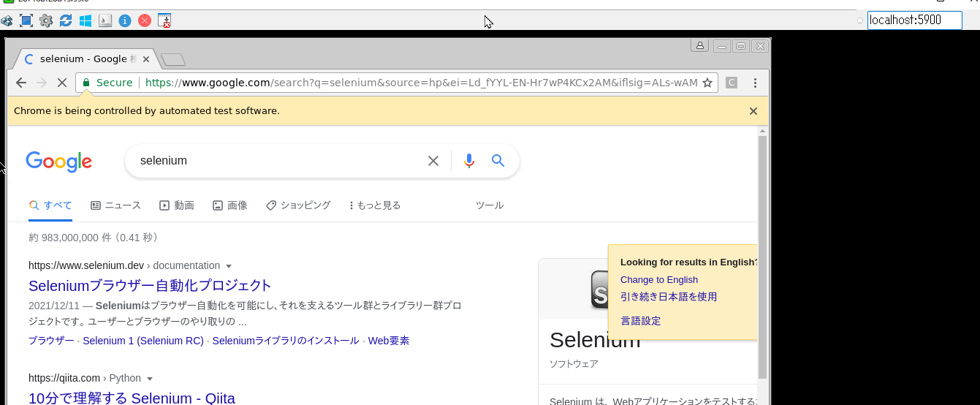Screen dimensions: 980x405
Task: Click the blue magnifier search button
Action: [x=498, y=161]
